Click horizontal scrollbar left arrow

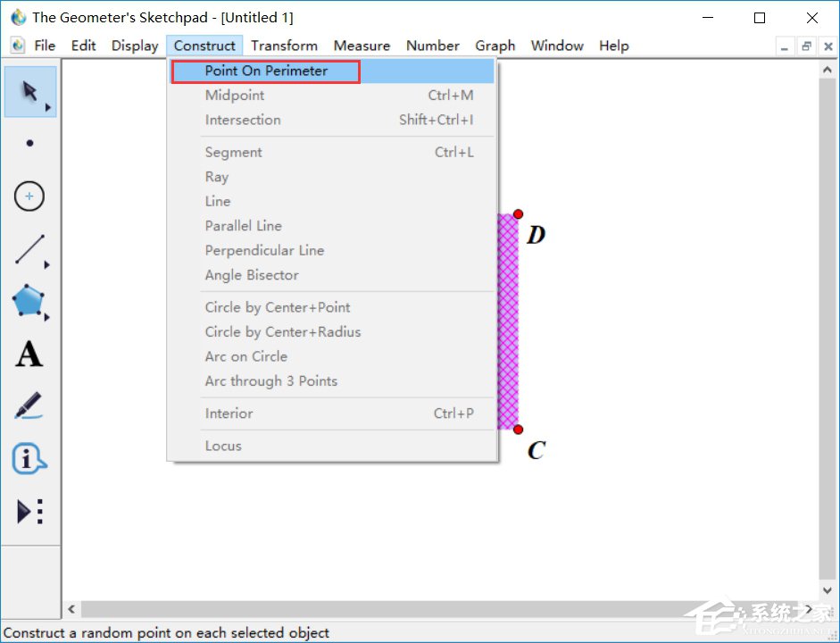tap(71, 609)
